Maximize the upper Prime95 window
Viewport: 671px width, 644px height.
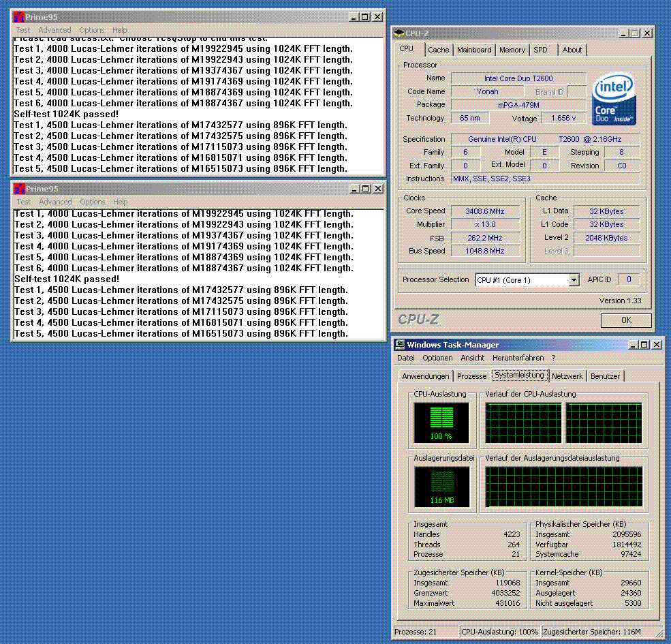(x=365, y=17)
